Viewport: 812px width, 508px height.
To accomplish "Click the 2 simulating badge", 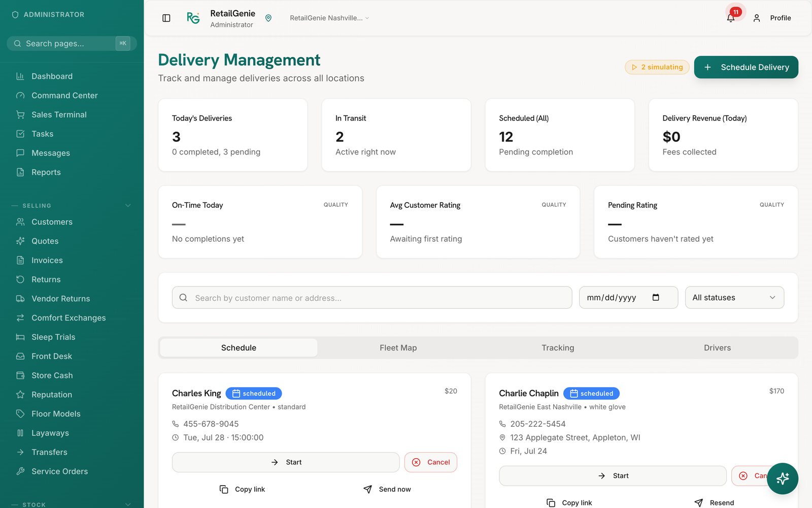I will (x=657, y=67).
